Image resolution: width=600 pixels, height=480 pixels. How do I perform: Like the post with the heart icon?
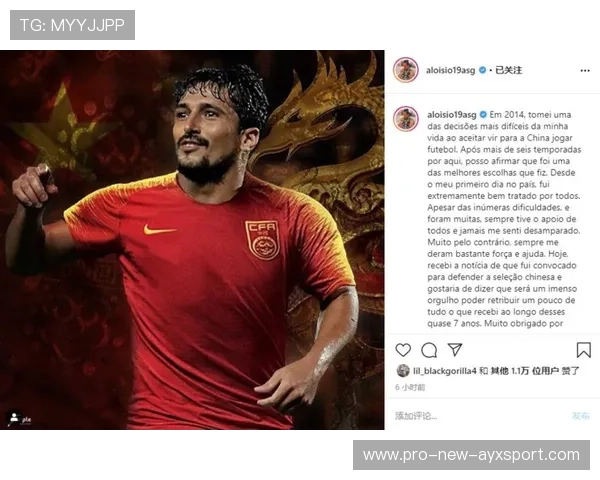[403, 350]
